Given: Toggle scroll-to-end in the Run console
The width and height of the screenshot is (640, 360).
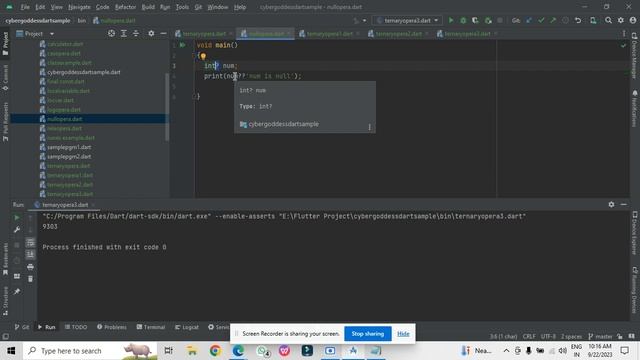Looking at the screenshot, I should [30, 255].
